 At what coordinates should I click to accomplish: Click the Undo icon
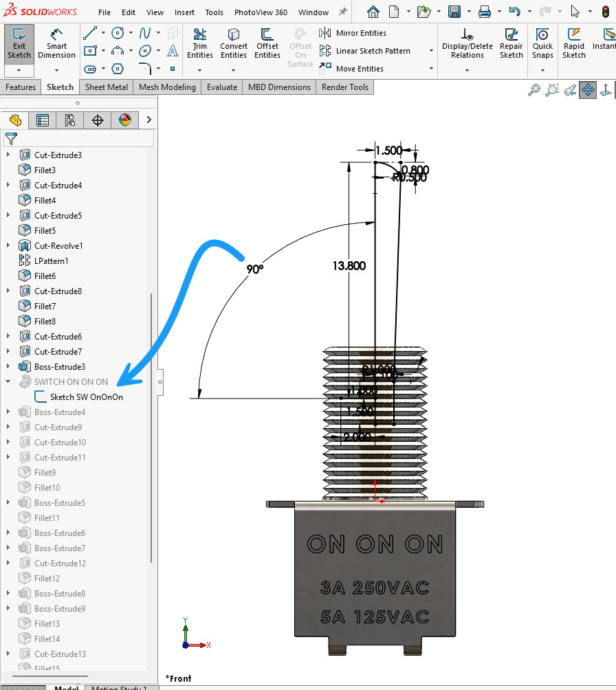(x=514, y=12)
